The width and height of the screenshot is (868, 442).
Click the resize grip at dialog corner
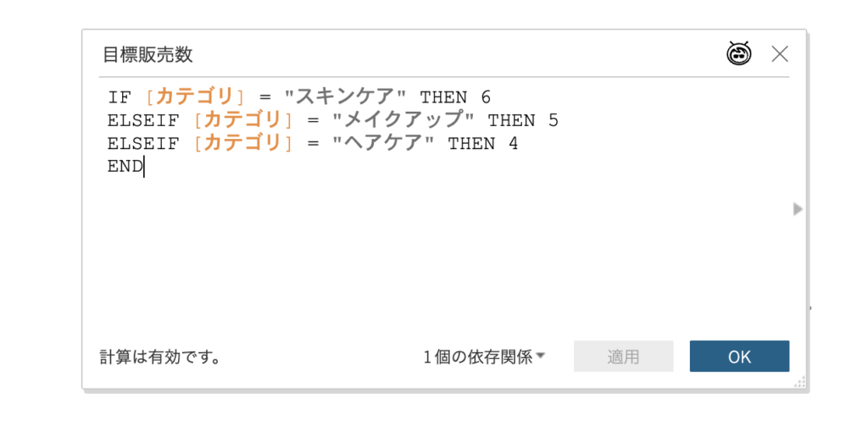799,382
